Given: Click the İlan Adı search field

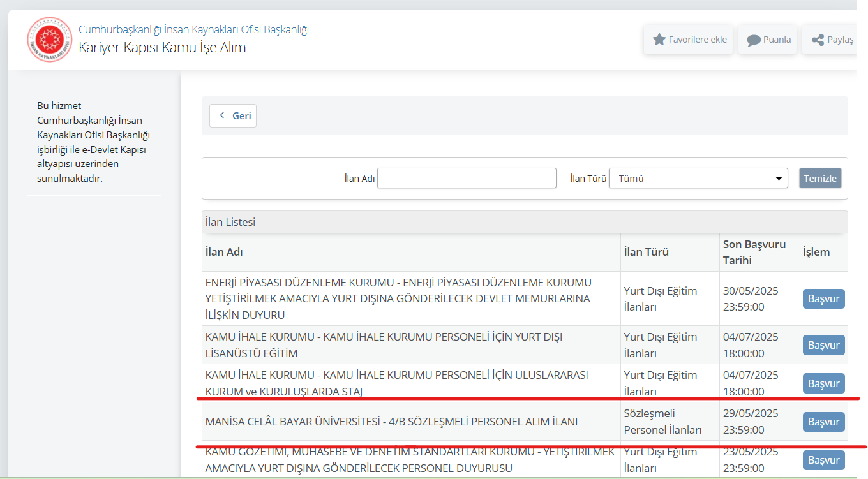Looking at the screenshot, I should click(467, 178).
